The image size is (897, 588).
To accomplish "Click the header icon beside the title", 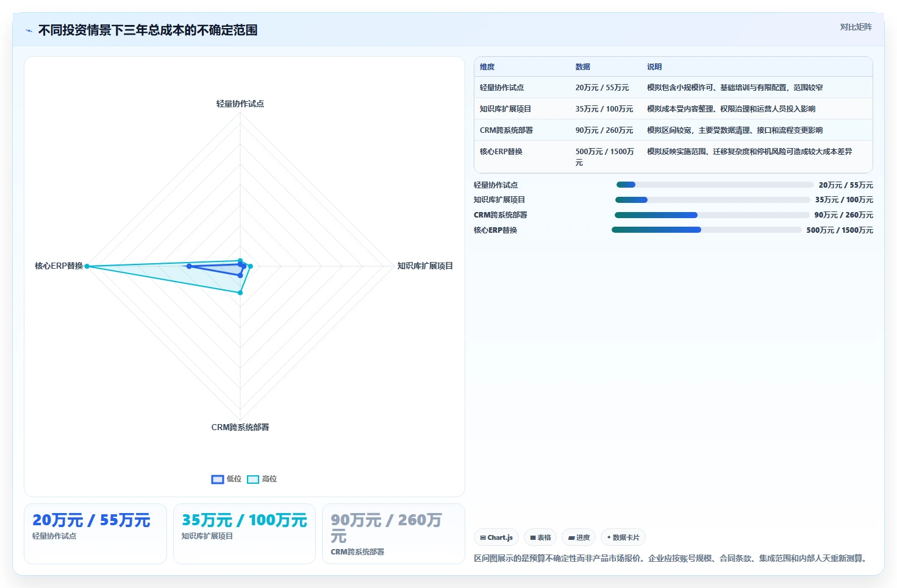I will (29, 30).
